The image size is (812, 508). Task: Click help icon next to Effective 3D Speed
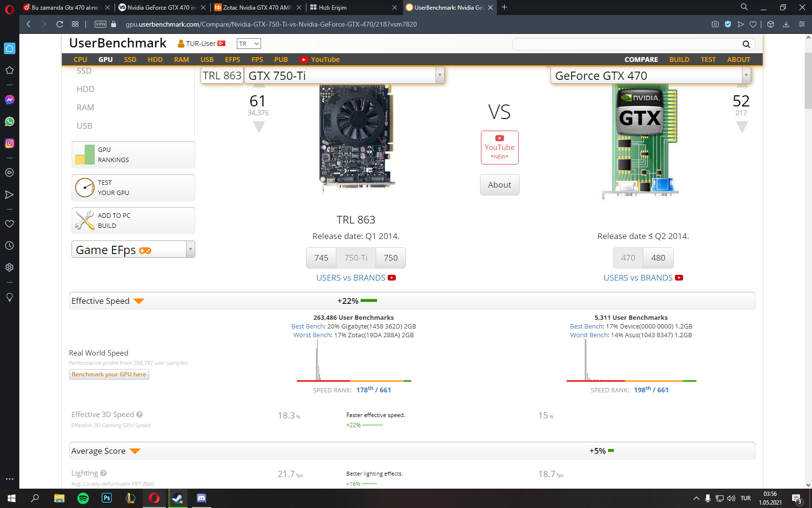click(x=139, y=415)
